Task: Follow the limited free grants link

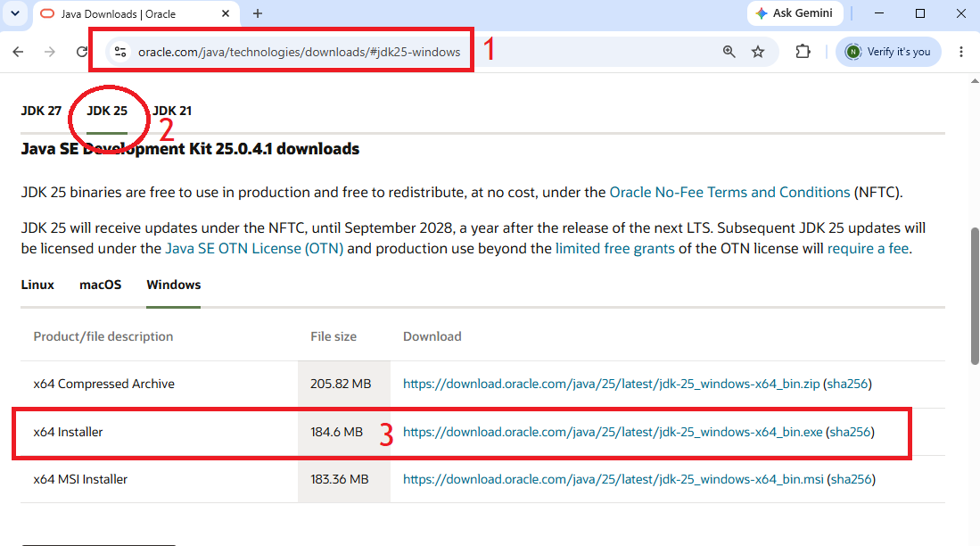Action: pyautogui.click(x=615, y=248)
